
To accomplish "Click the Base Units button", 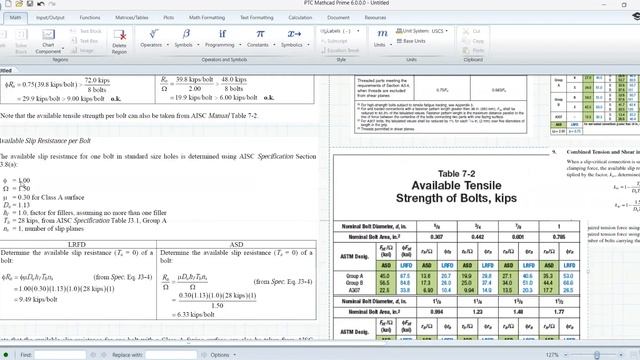I will [x=411, y=41].
